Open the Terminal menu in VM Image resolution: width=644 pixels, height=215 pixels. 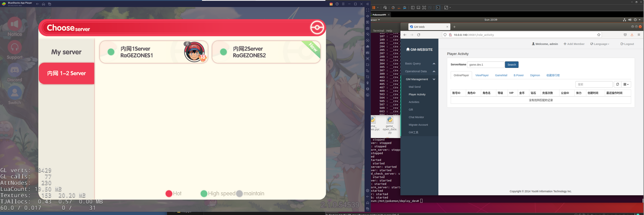click(x=378, y=31)
